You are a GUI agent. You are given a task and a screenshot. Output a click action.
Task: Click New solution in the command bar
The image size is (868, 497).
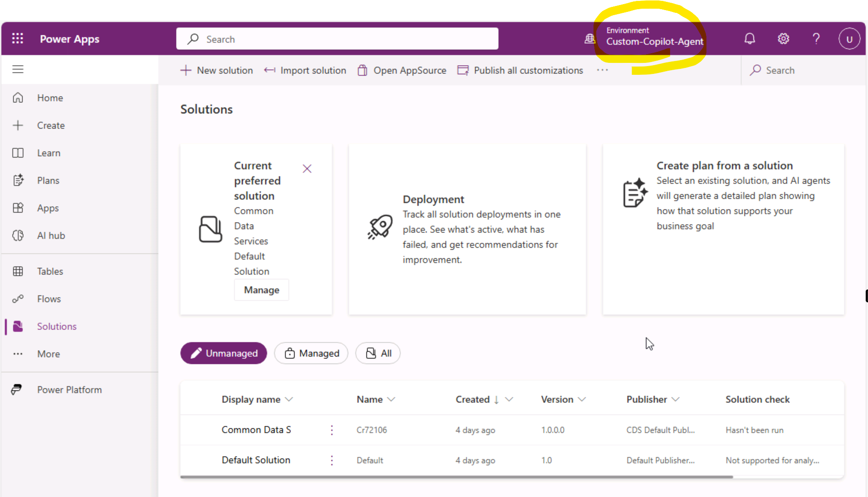point(217,70)
